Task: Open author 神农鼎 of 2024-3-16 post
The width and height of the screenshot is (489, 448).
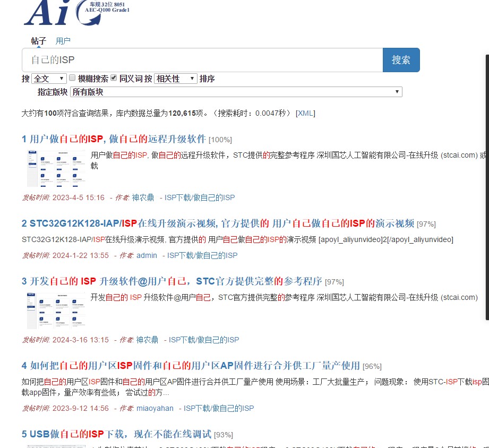Action: pyautogui.click(x=147, y=340)
